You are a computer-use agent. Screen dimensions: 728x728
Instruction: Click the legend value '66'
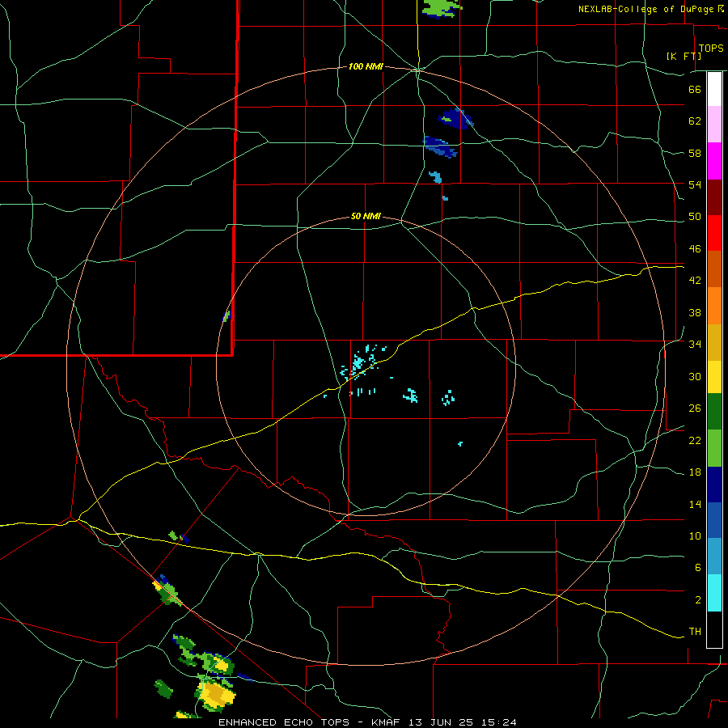(695, 89)
